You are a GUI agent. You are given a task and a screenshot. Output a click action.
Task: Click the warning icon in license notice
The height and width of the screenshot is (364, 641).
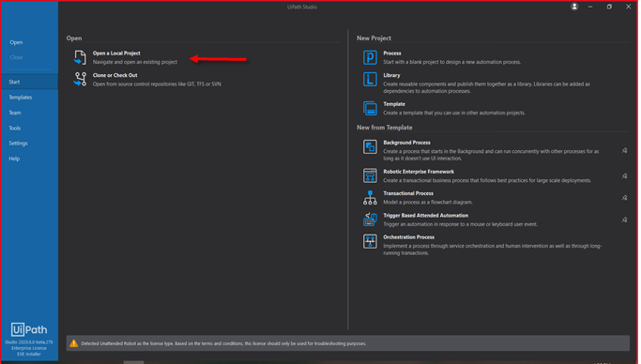pos(73,343)
